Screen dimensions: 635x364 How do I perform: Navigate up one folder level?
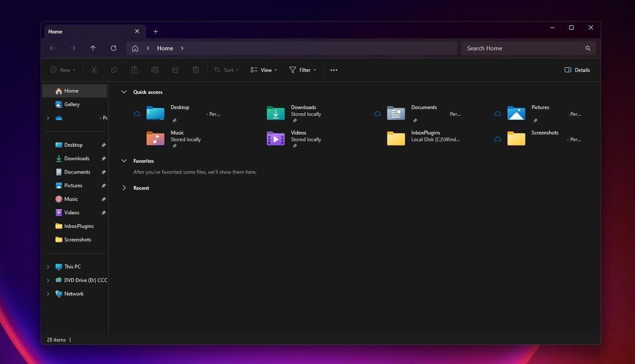pos(93,48)
